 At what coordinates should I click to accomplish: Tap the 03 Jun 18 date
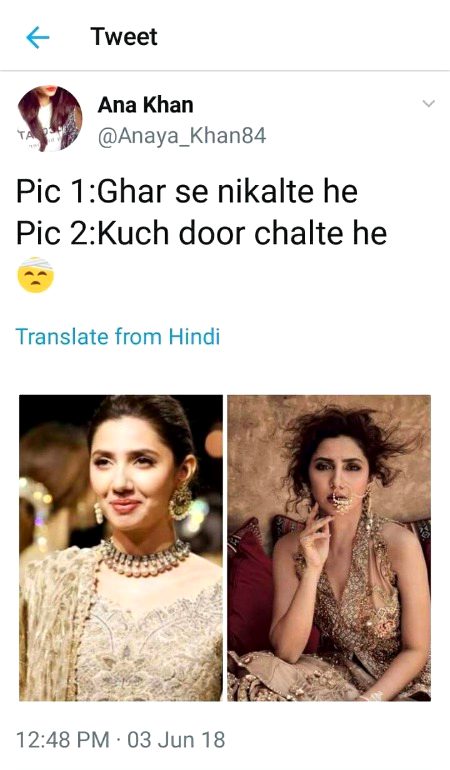click(176, 740)
